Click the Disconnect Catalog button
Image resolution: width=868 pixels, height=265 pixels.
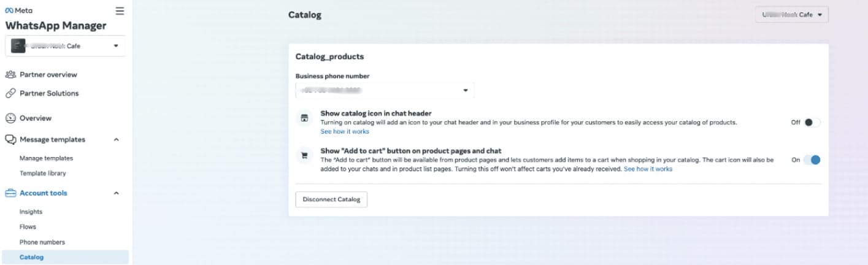click(331, 199)
